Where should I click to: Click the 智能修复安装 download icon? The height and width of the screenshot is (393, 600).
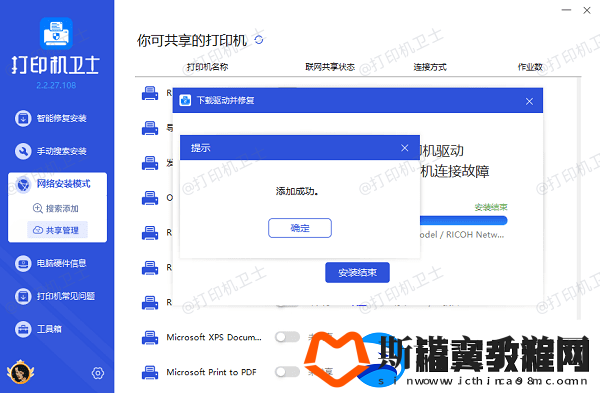point(23,118)
